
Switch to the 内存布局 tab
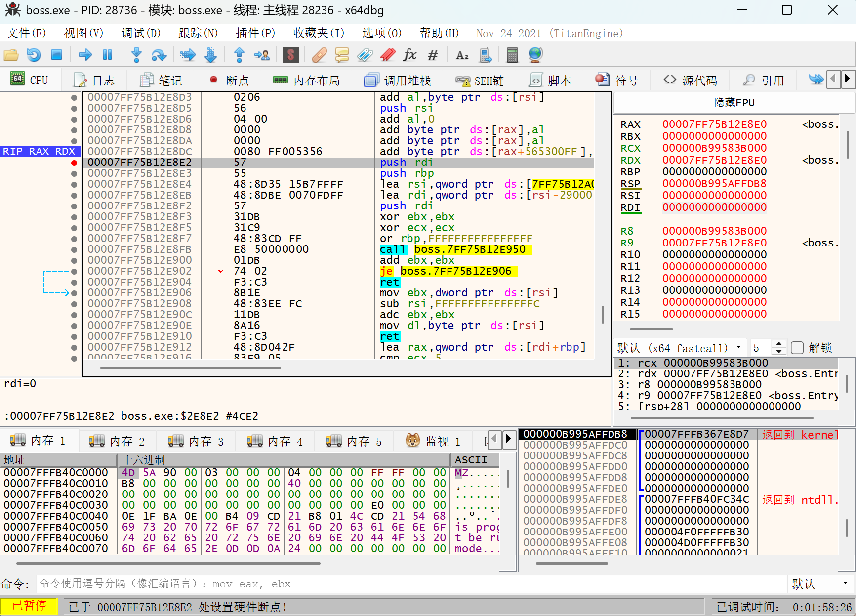[307, 80]
